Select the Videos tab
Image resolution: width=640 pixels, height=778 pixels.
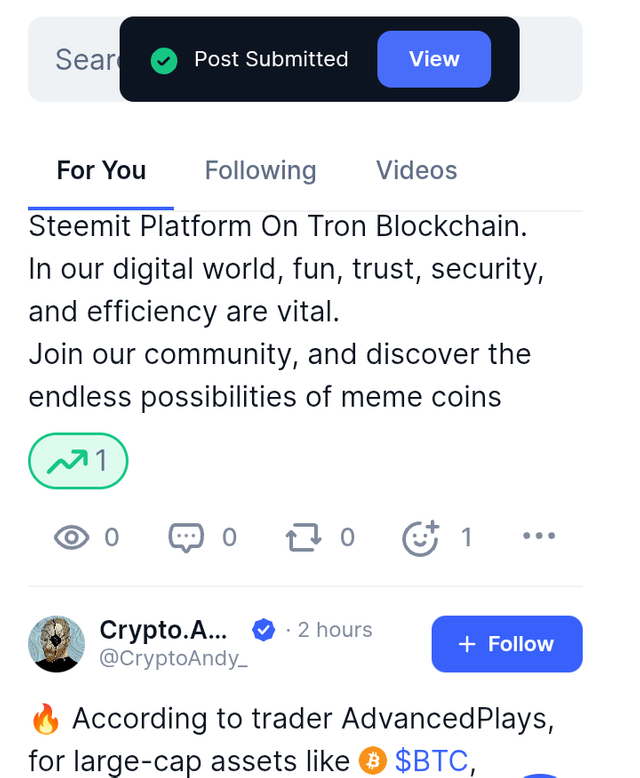[416, 170]
